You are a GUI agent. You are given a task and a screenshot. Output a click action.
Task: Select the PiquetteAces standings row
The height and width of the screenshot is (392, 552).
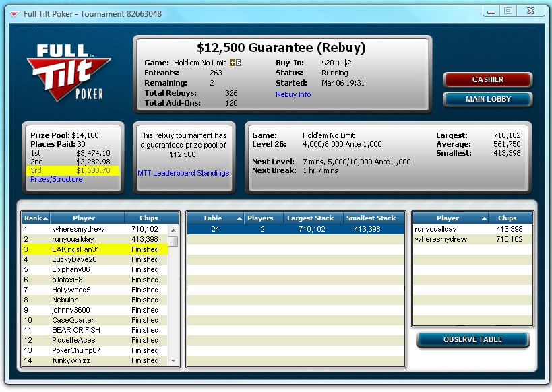point(95,340)
